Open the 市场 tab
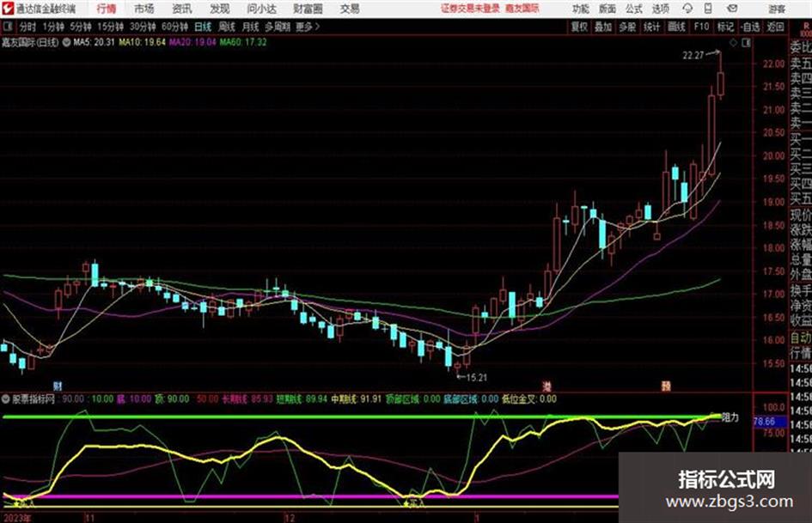 click(x=144, y=9)
